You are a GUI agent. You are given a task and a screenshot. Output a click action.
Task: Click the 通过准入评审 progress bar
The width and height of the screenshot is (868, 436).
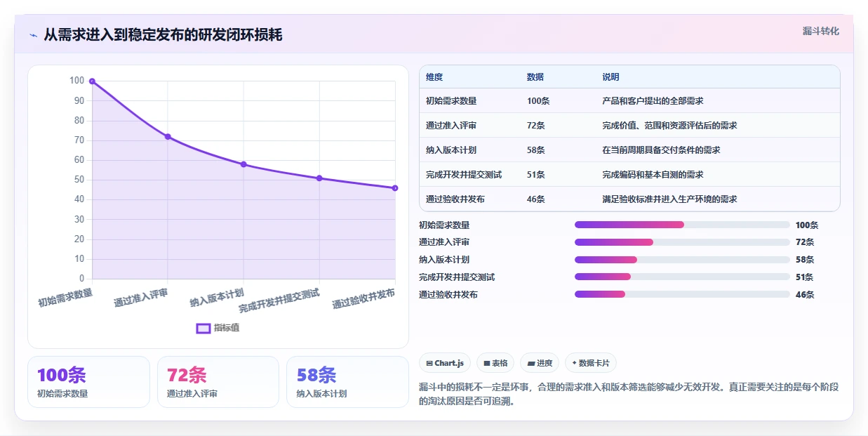pos(682,242)
